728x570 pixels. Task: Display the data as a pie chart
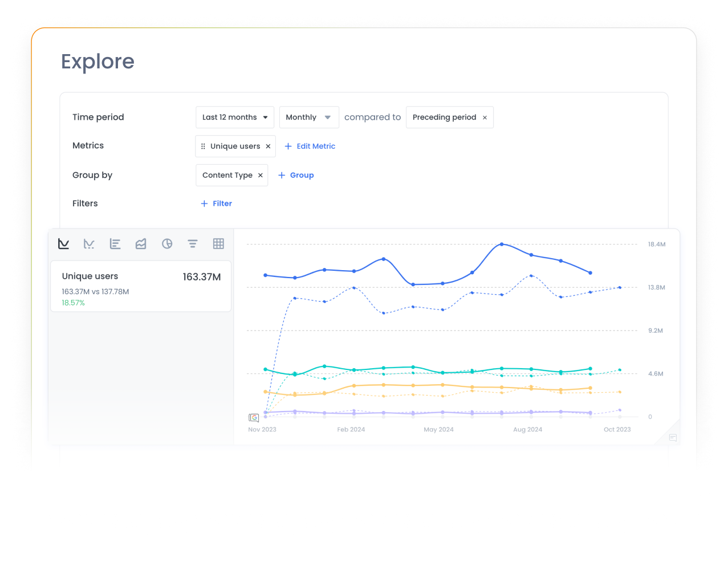coord(166,243)
